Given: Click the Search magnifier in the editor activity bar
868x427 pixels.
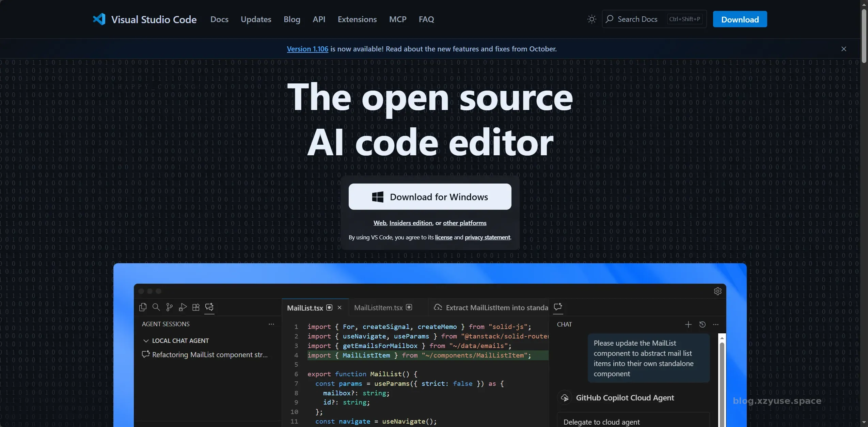Looking at the screenshot, I should tap(156, 307).
